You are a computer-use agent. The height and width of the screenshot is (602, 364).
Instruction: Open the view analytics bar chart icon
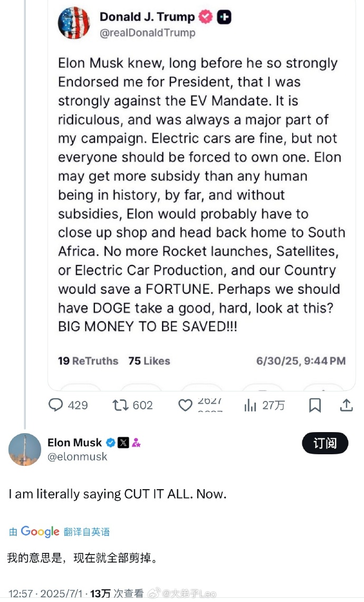coord(250,405)
